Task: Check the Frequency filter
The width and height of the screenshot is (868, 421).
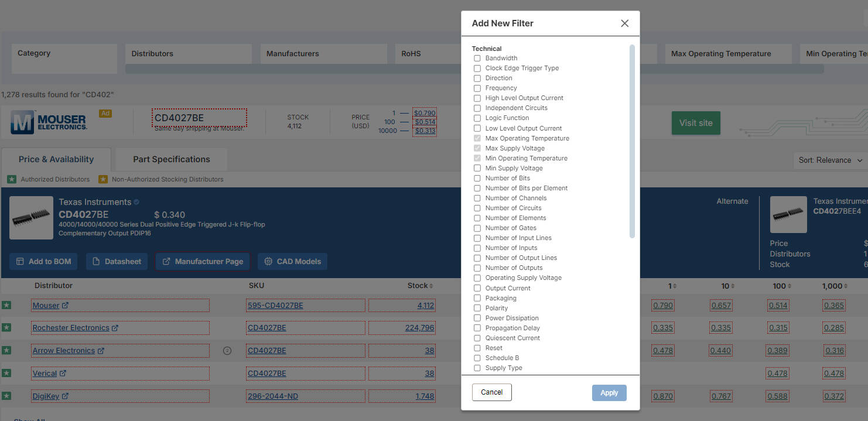Action: point(477,88)
